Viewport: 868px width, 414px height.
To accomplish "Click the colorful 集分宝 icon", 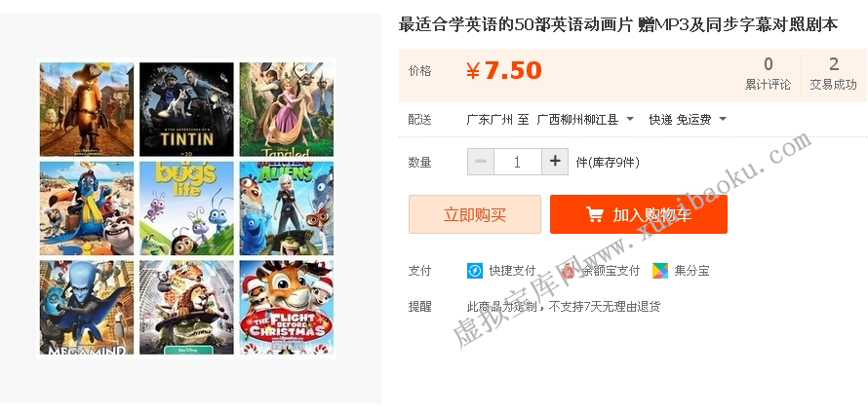I will (x=660, y=271).
